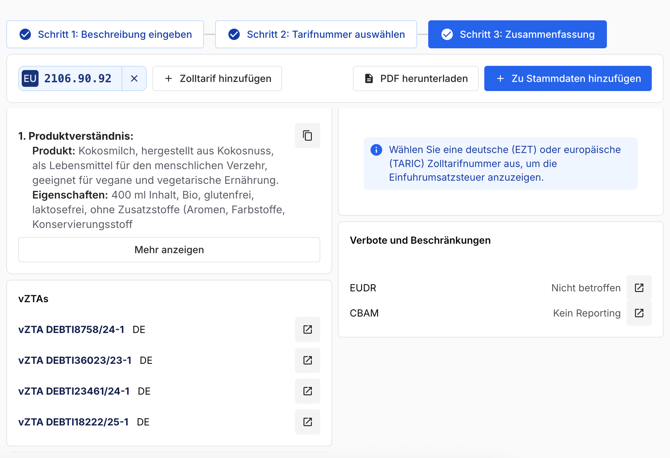This screenshot has width=670, height=458.
Task: Click the vZTA DEBTI18222/25-1 entry text
Action: 73,422
